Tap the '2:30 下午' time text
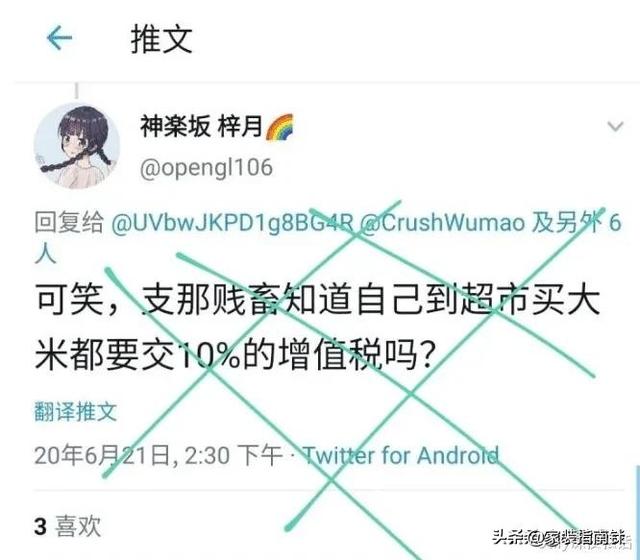 click(x=233, y=455)
